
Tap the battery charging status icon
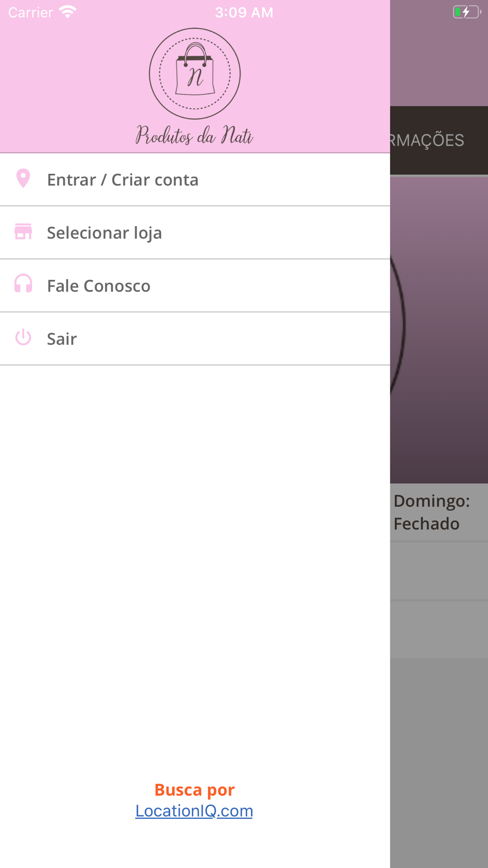467,12
